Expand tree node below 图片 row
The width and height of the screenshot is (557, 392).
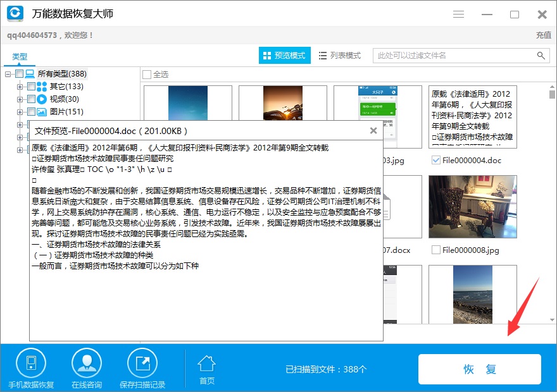click(x=20, y=125)
